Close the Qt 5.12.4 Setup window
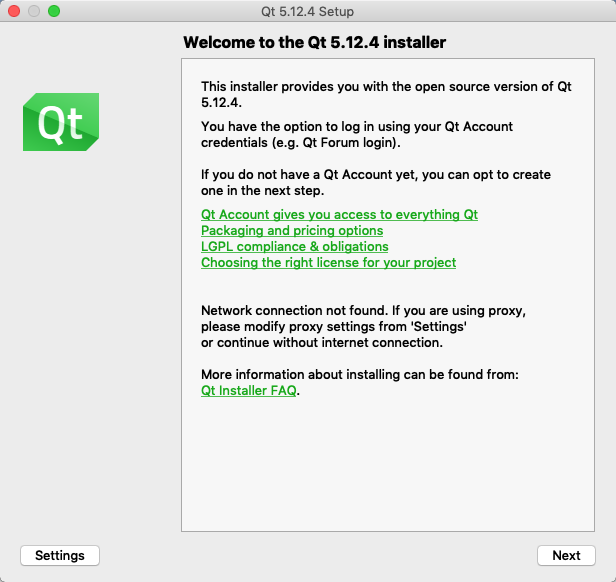The width and height of the screenshot is (616, 582). [14, 11]
